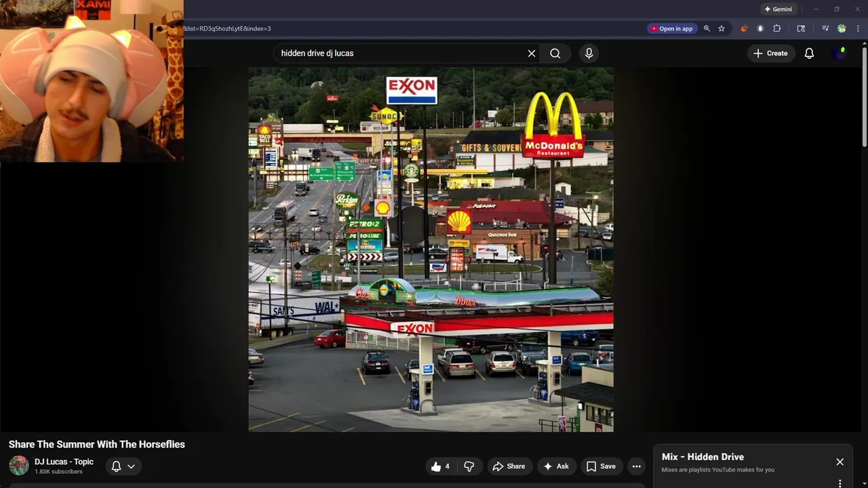Open the YouTube notifications bell
This screenshot has width=868, height=488.
click(809, 54)
